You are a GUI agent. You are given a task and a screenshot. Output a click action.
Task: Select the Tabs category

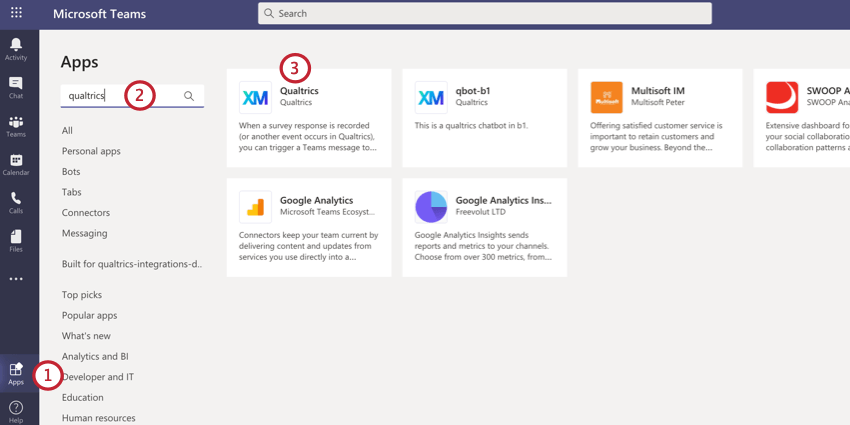72,192
